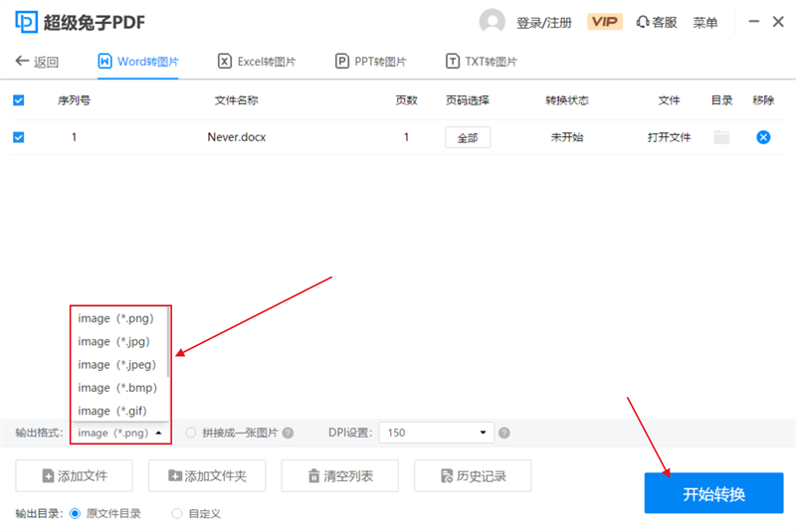The image size is (796, 532).
Task: Switch to the TXT转图片 tab
Action: tap(482, 62)
